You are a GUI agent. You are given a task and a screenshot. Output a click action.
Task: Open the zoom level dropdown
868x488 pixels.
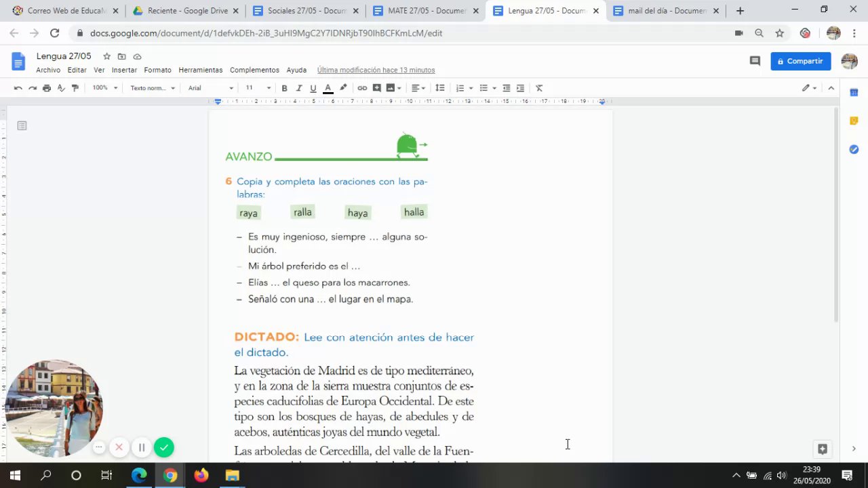tap(105, 88)
